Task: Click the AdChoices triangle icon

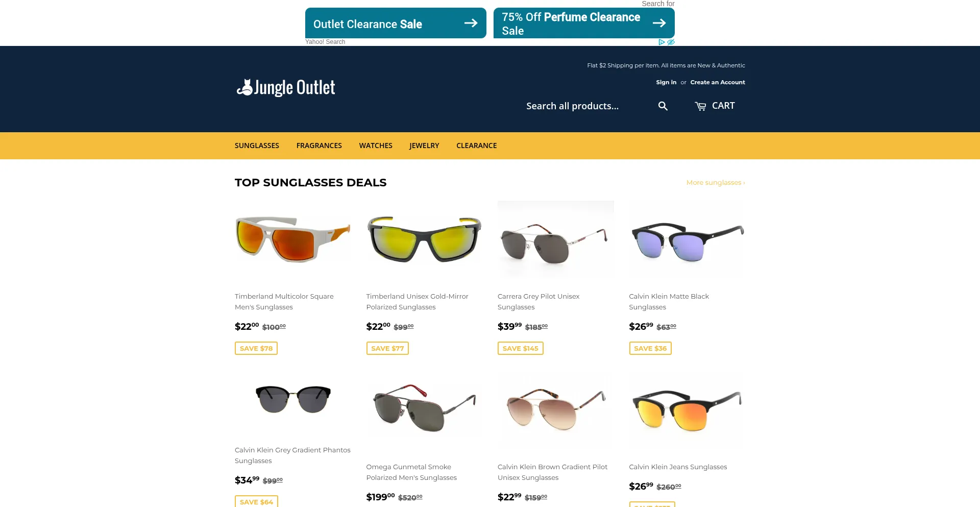Action: coord(661,42)
